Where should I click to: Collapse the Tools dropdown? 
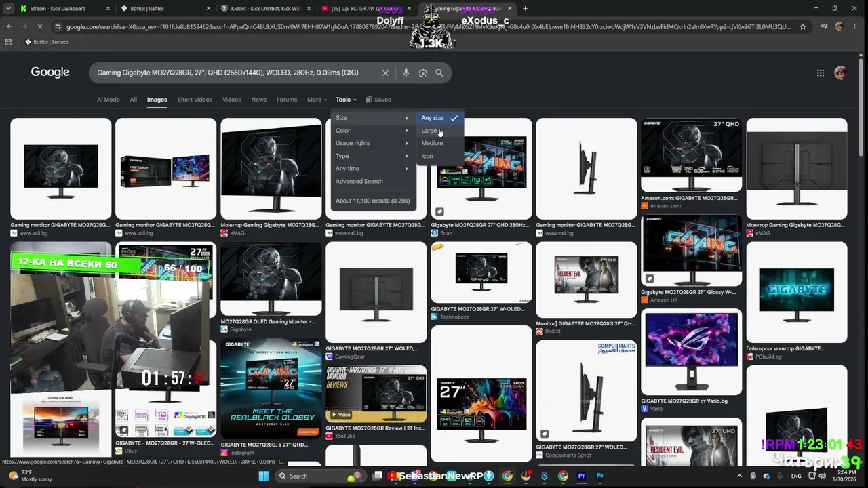(x=346, y=100)
